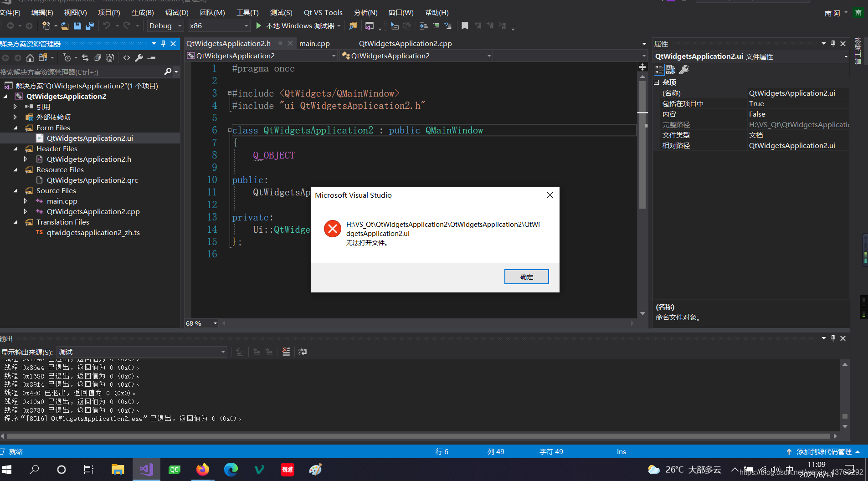Click Solution Explorer collapse all icon
Screen dimensions: 868x481
(x=98, y=58)
